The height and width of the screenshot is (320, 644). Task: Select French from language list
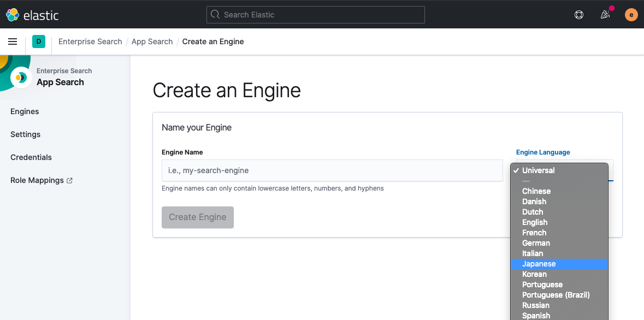coord(559,233)
